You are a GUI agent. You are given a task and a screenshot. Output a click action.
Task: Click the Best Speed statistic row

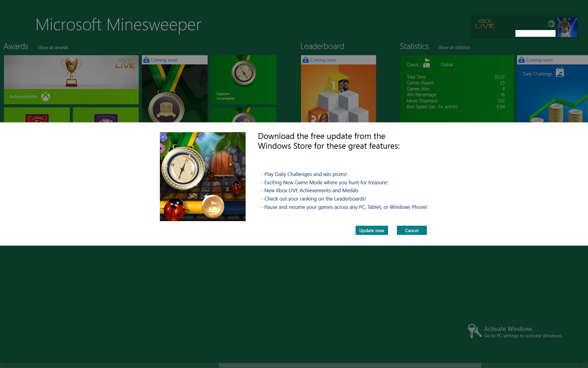pos(456,107)
